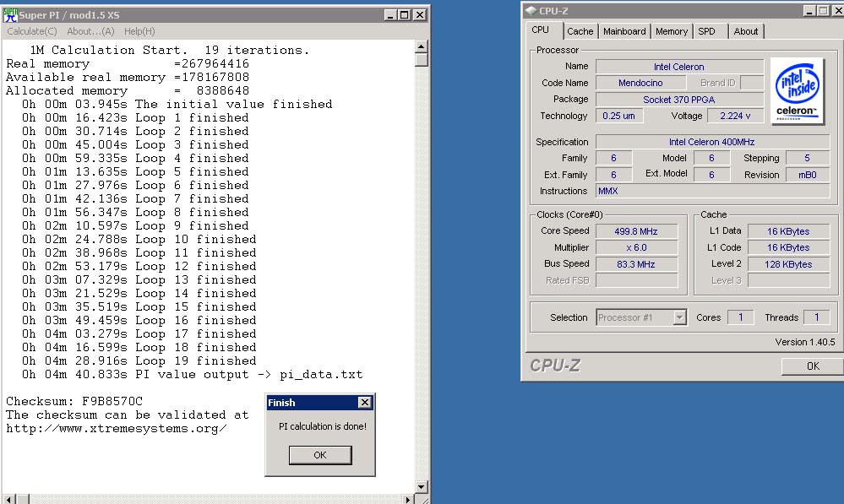Click the Bus Speed value 83.3 MHz

point(636,264)
